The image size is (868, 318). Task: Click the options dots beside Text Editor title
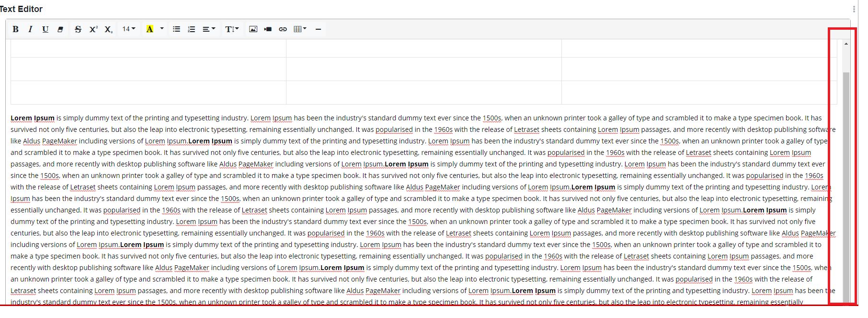[x=854, y=9]
